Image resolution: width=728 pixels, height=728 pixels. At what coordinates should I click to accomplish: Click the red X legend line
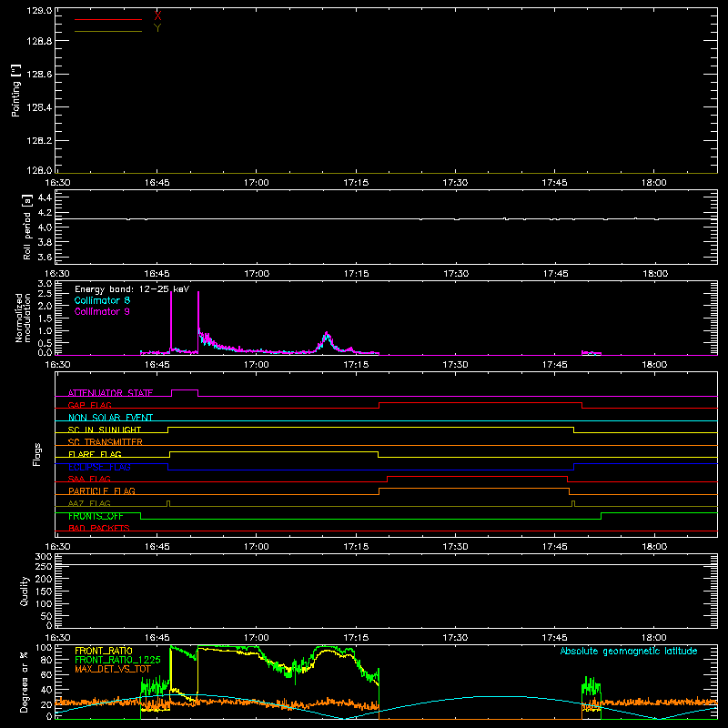(108, 19)
